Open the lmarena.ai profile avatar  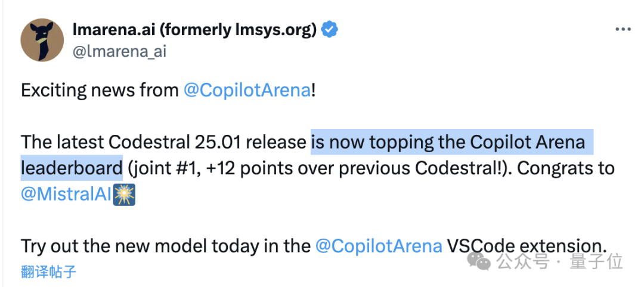coord(42,41)
